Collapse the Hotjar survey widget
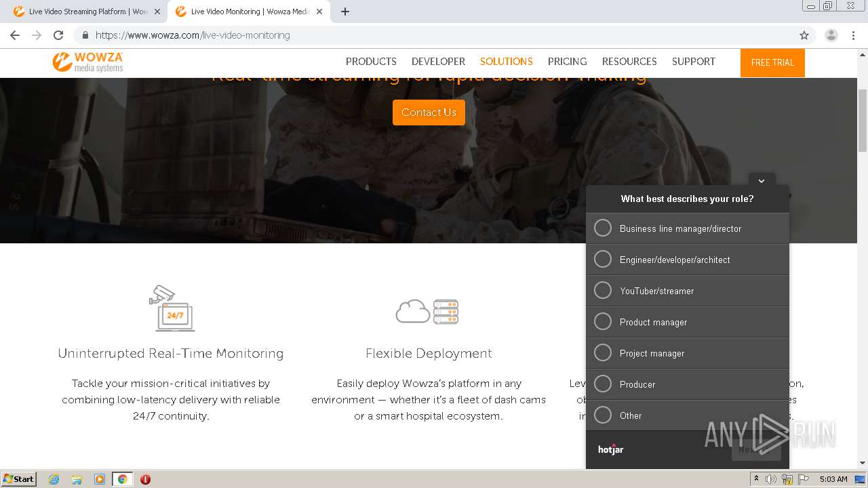This screenshot has width=868, height=488. tap(762, 180)
